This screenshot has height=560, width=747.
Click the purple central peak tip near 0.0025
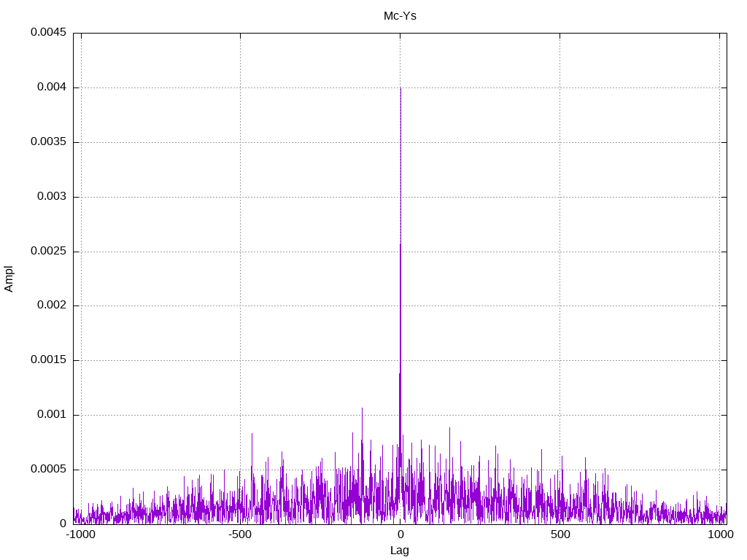click(400, 245)
